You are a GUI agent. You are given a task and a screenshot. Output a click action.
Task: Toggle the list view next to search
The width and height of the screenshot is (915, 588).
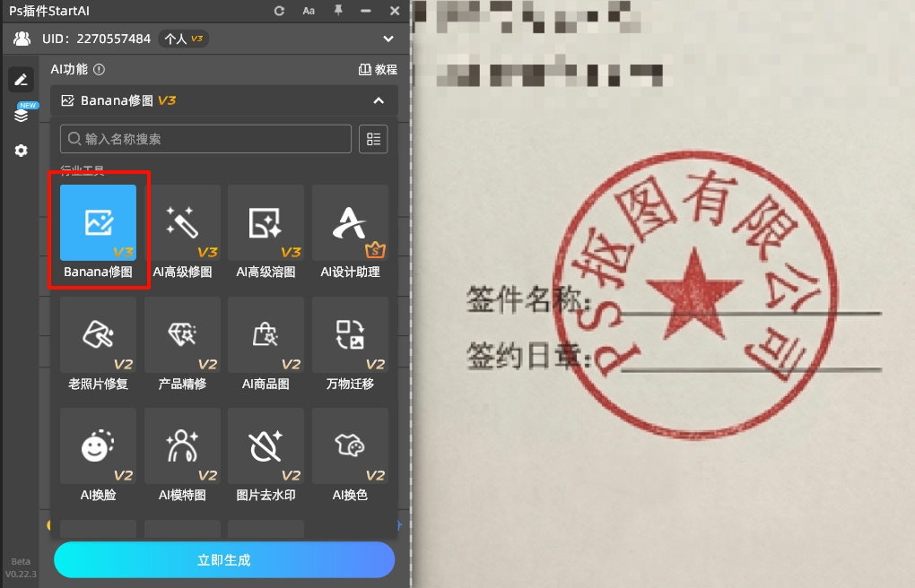pos(373,139)
